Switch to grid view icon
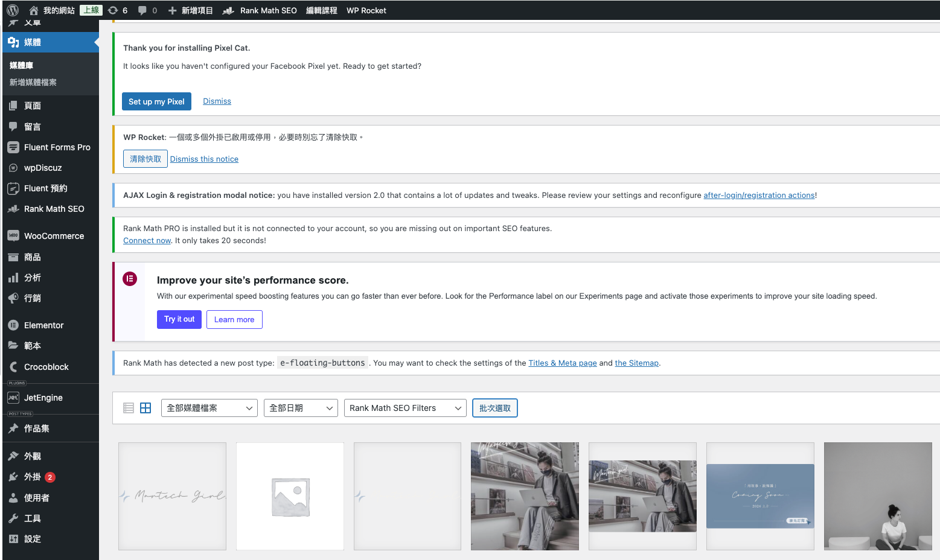 click(x=145, y=408)
